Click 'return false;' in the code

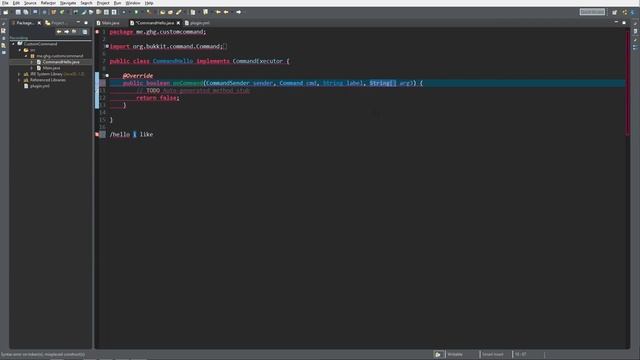click(158, 98)
